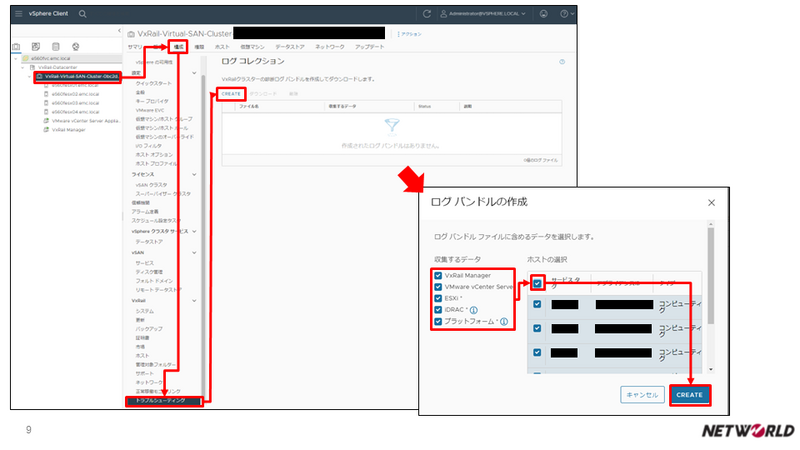
Task: Collapse the 設定 section
Action: point(194,73)
